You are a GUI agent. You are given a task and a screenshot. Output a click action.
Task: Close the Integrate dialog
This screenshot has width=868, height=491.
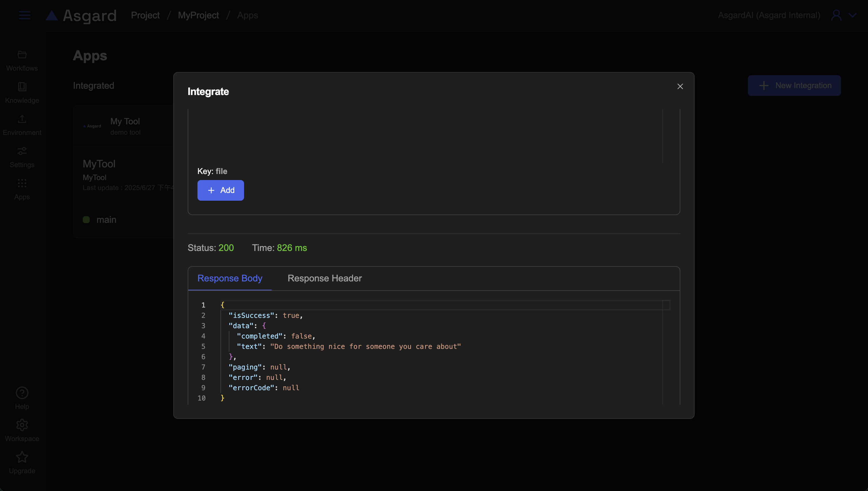[x=680, y=86]
